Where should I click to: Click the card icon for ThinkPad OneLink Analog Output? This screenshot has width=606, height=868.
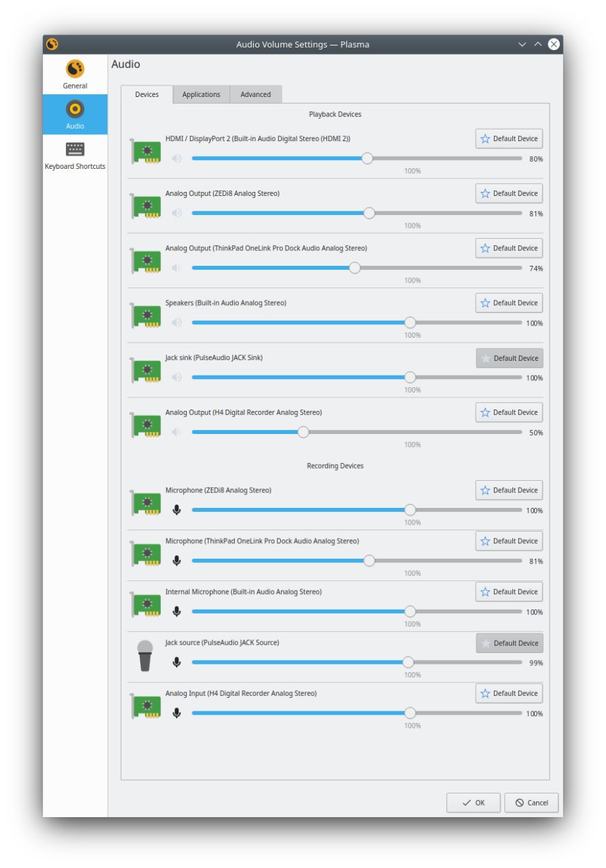click(146, 261)
